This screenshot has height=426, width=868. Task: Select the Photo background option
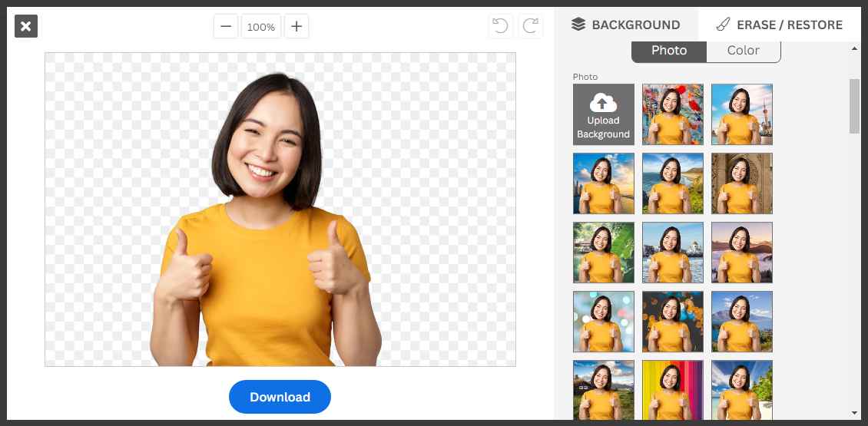point(669,51)
